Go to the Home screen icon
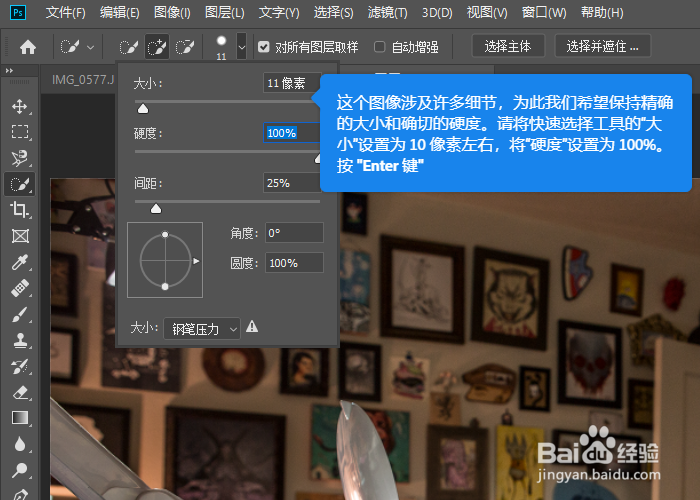This screenshot has height=500, width=700. click(28, 46)
